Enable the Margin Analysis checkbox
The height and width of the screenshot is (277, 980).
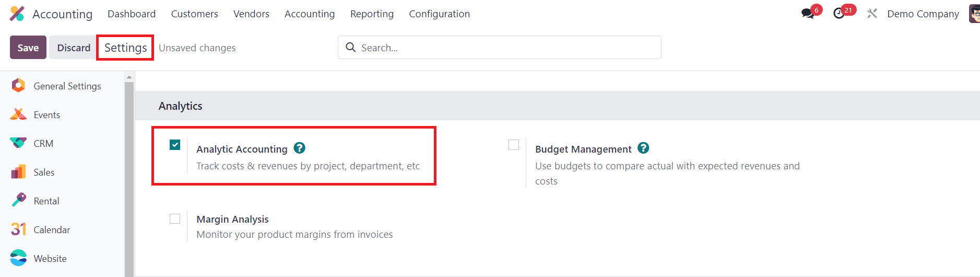(x=175, y=218)
